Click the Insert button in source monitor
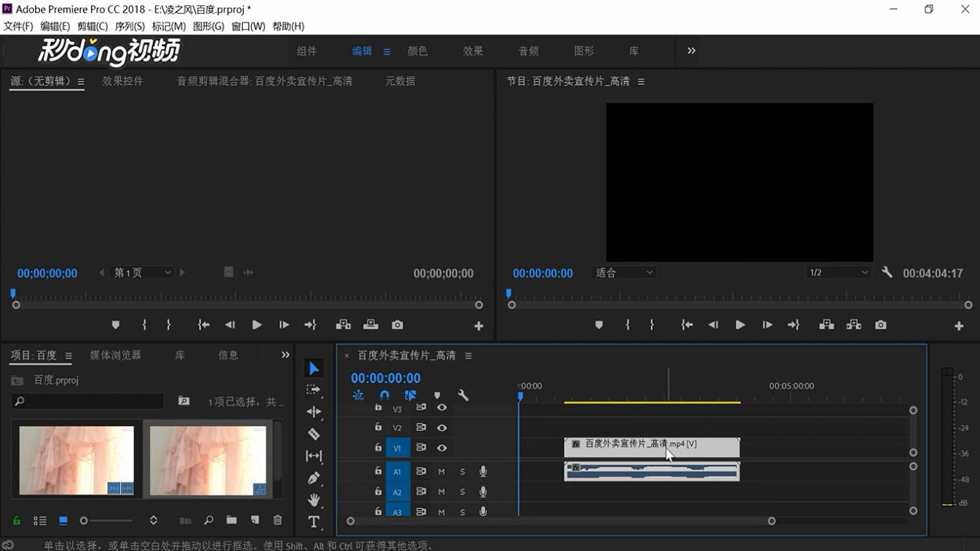980x551 pixels. coord(343,325)
